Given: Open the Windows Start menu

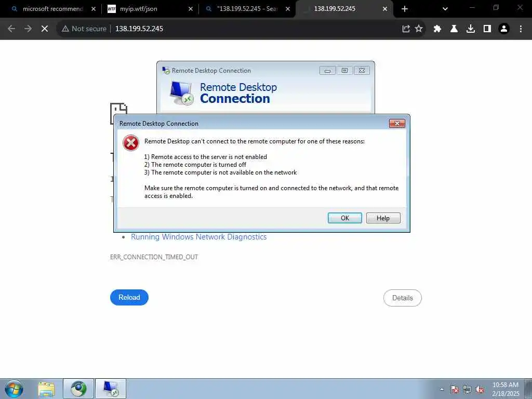Looking at the screenshot, I should 14,389.
